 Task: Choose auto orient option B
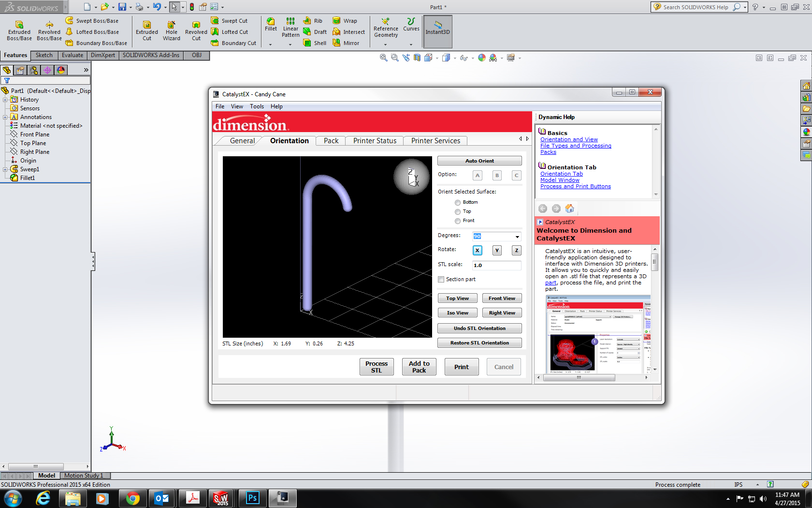(x=497, y=175)
